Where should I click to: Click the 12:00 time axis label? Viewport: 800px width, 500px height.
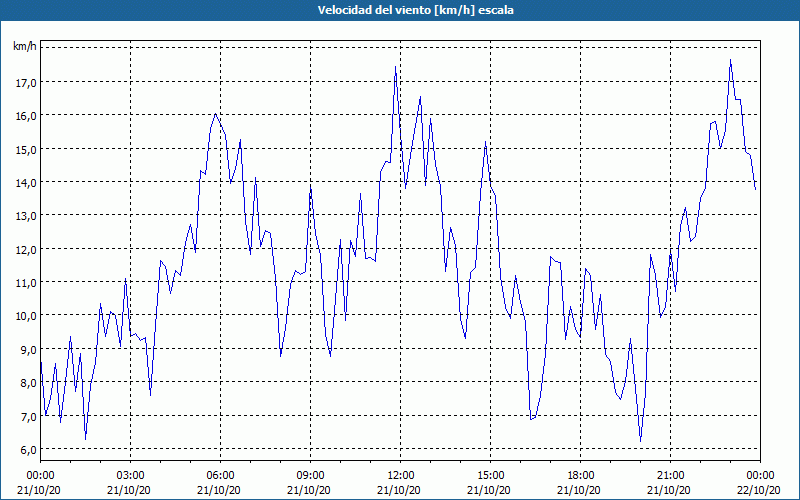401,476
